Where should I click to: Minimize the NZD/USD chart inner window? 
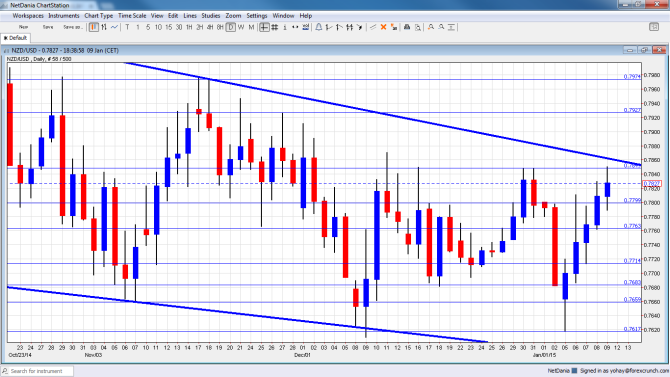tap(630, 50)
